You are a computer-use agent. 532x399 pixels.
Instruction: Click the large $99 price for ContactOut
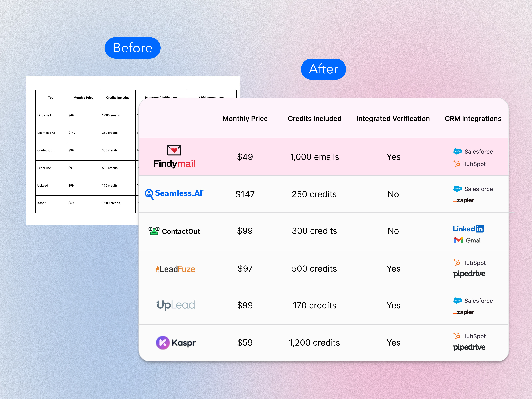pyautogui.click(x=245, y=231)
